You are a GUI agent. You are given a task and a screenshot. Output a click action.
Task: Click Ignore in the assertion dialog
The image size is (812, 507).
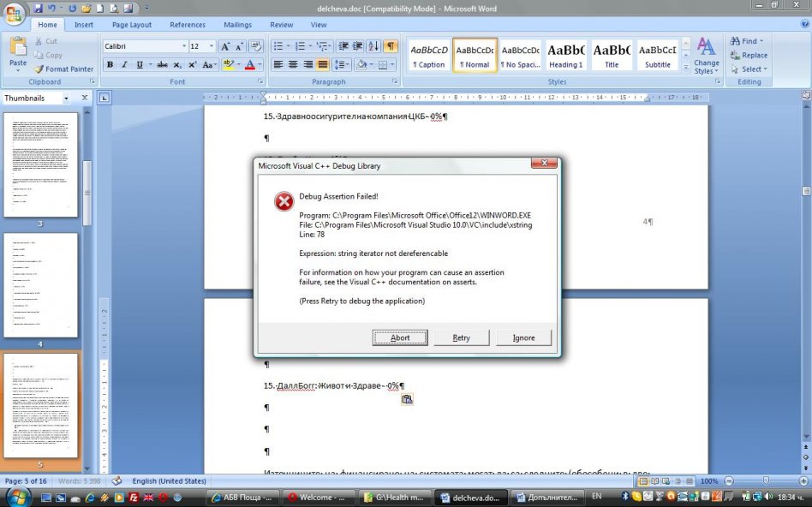coord(523,337)
